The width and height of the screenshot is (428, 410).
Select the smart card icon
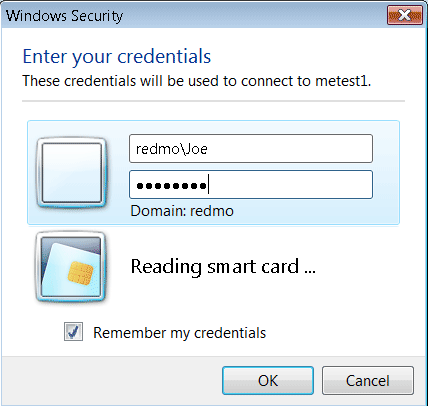[x=71, y=267]
